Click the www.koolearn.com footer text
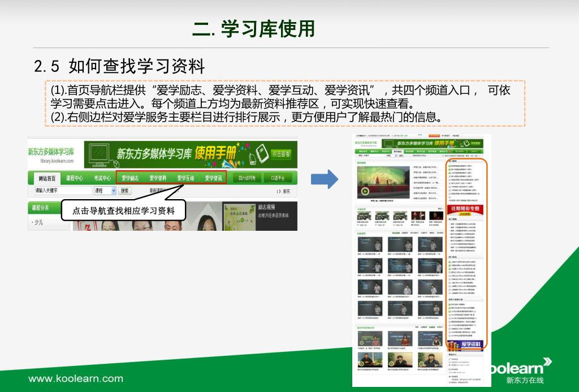This screenshot has width=579, height=392. click(x=76, y=378)
